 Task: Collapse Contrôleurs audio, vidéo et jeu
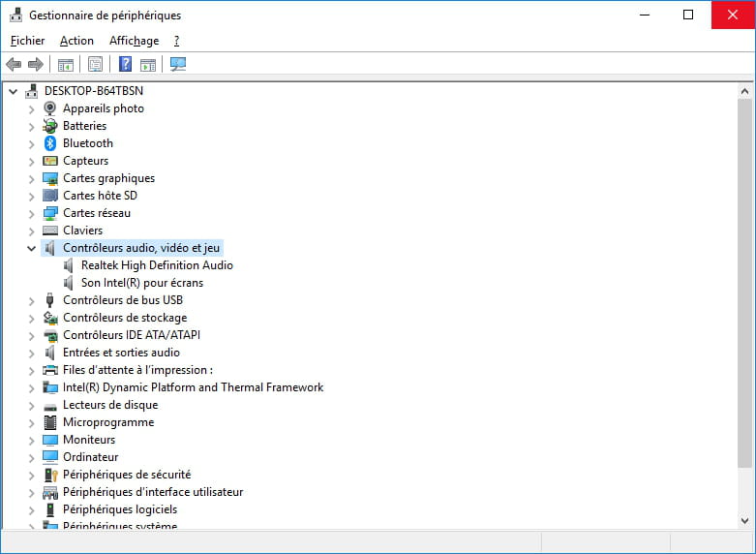point(32,249)
